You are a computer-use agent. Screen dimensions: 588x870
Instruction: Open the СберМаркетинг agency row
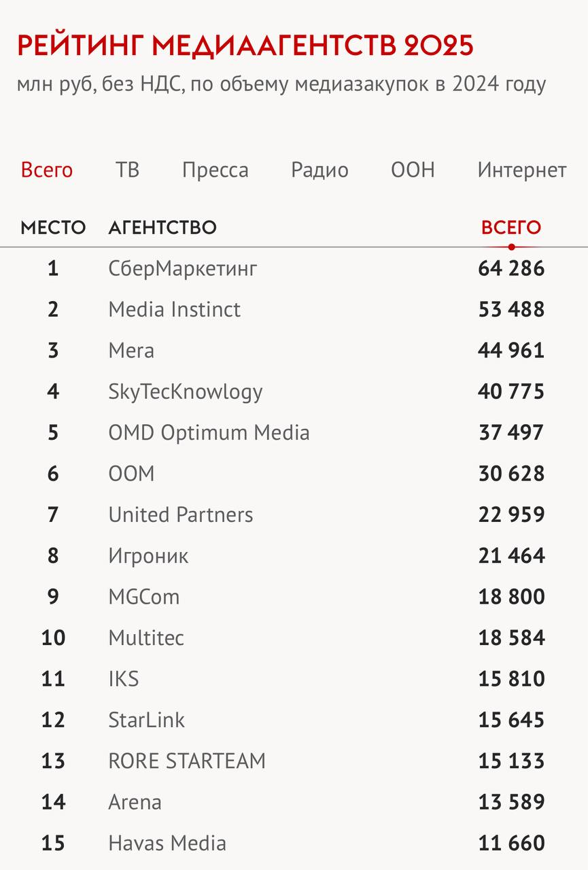click(x=183, y=268)
